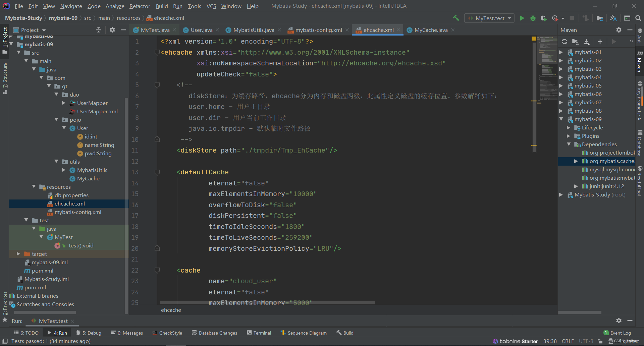This screenshot has width=644, height=346.
Task: Open the CheckStyle tool window button
Action: pos(167,333)
